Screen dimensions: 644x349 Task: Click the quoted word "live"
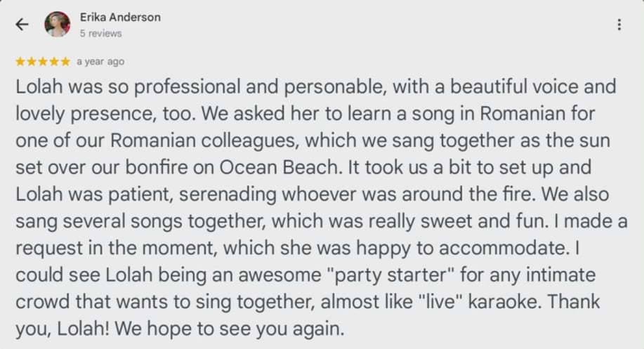tap(440, 302)
